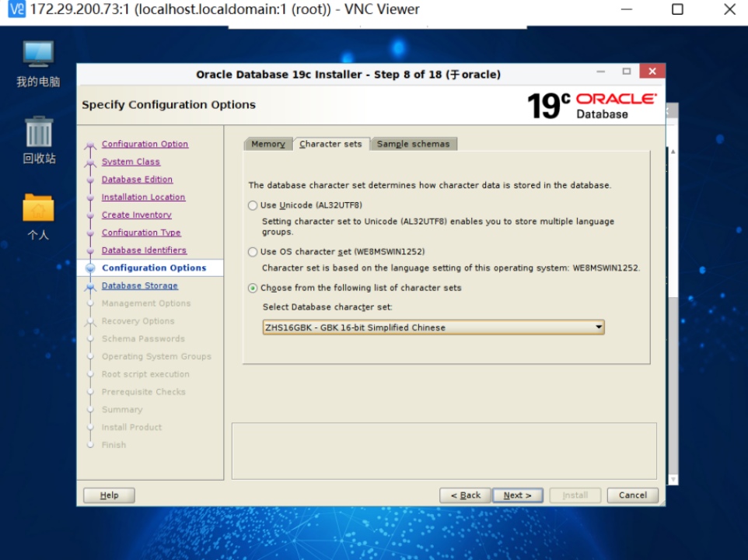748x560 pixels.
Task: Select Use Unicode (AL32UTF8) option
Action: tap(252, 205)
